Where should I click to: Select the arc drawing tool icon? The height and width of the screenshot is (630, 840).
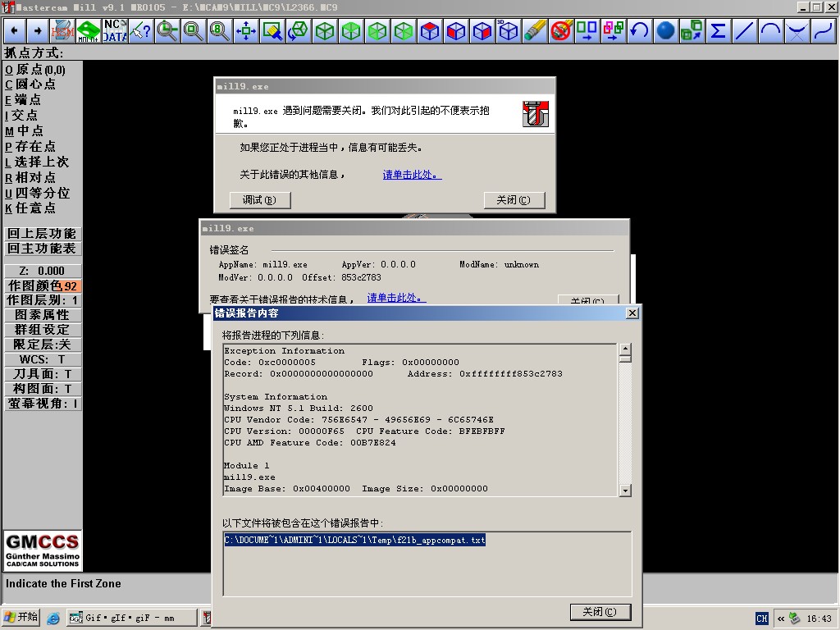click(771, 31)
